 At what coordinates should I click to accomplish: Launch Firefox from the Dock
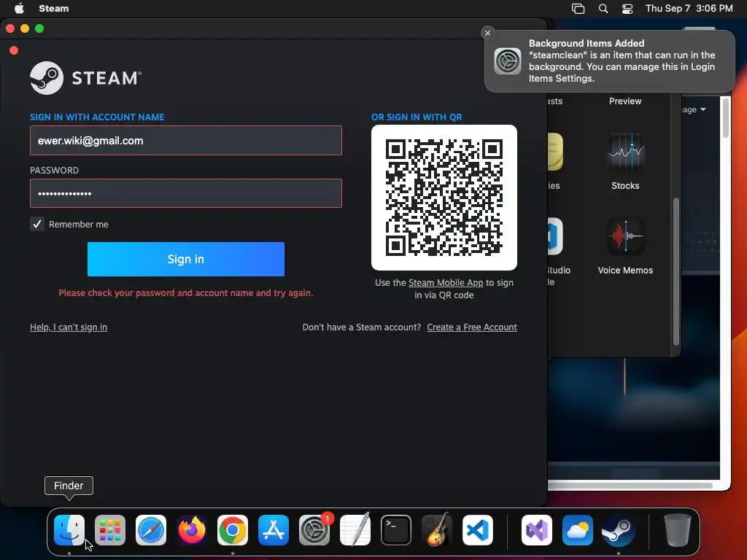192,530
